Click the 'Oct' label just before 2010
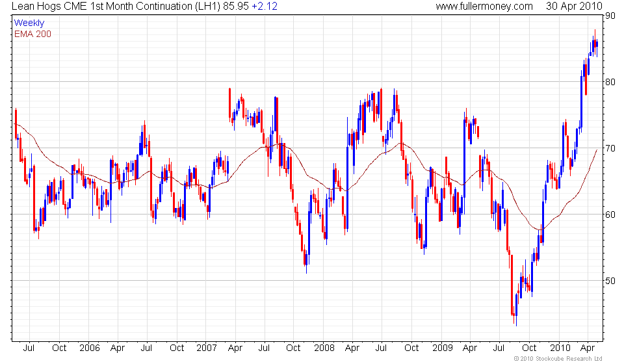 (x=529, y=348)
